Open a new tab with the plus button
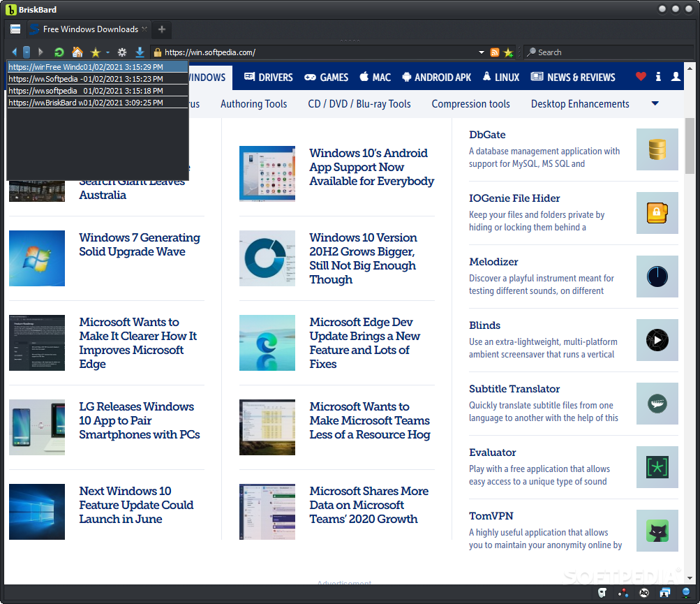 pos(162,29)
